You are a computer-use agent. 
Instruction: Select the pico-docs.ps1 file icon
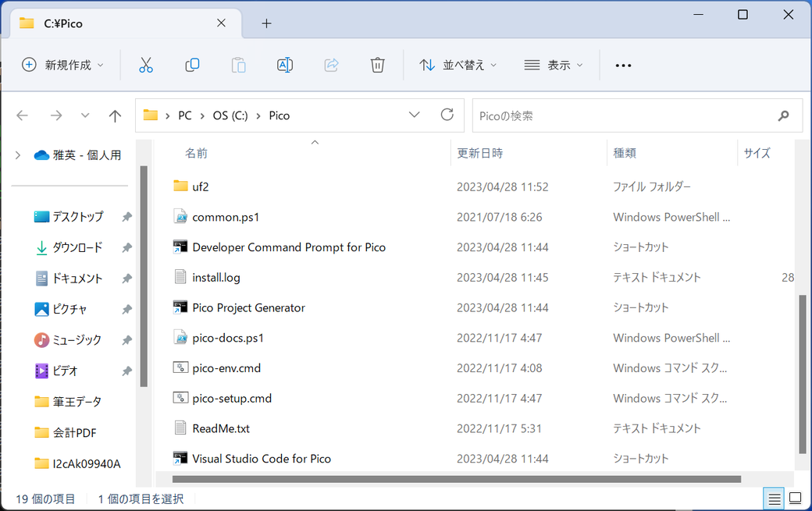tap(180, 337)
